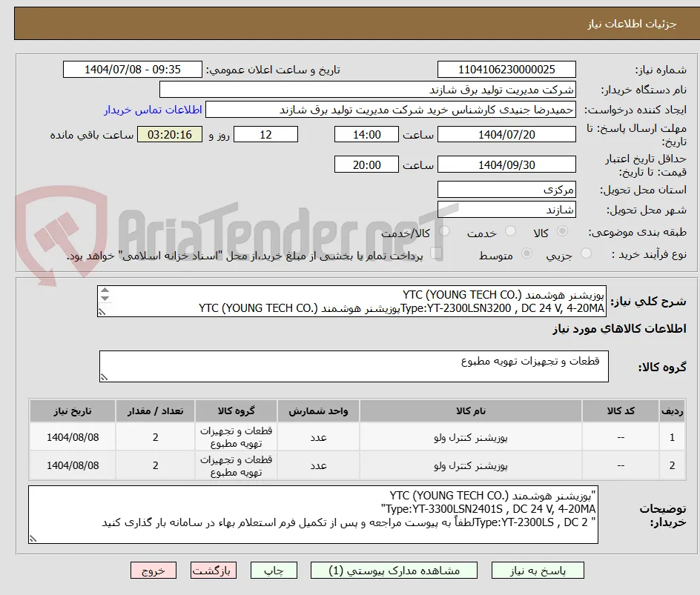Click the announcement date field 1404/07/08 - 09:35
Screen dimensions: 700x595
(x=133, y=70)
